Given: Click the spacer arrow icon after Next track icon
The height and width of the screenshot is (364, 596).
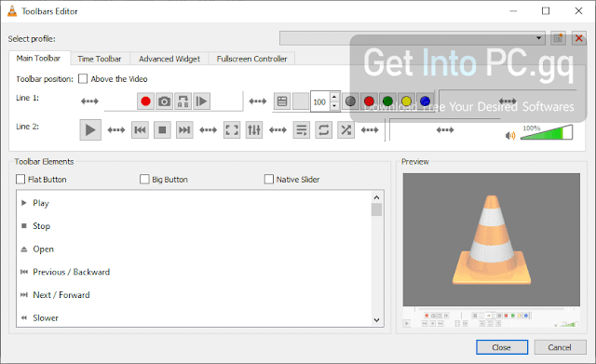Looking at the screenshot, I should click(209, 130).
